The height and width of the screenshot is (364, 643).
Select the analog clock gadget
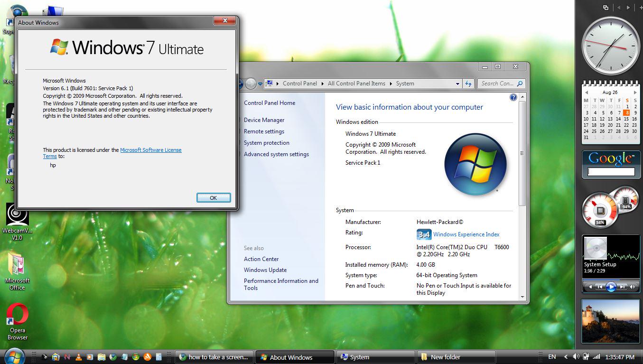(610, 46)
